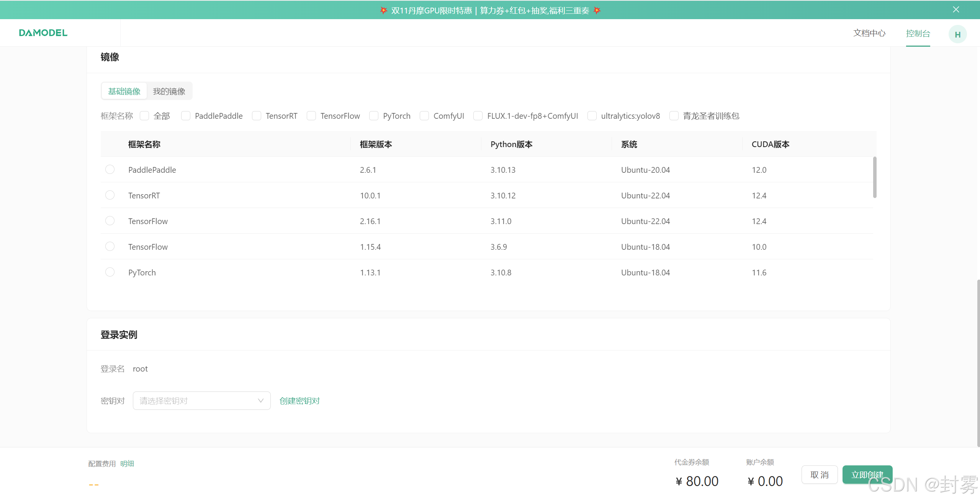Screen dimensions: 980x501
Task: Click the image table vertical scrollbar
Action: (x=874, y=177)
